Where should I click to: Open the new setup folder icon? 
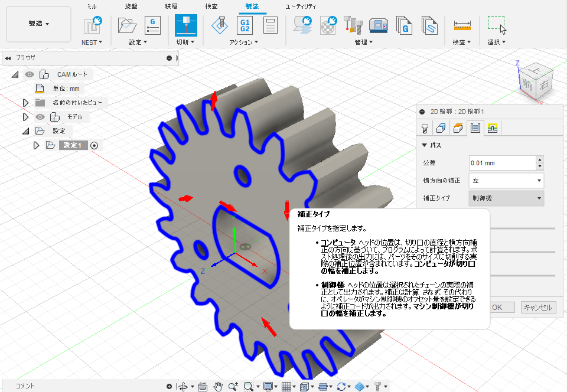[x=127, y=25]
